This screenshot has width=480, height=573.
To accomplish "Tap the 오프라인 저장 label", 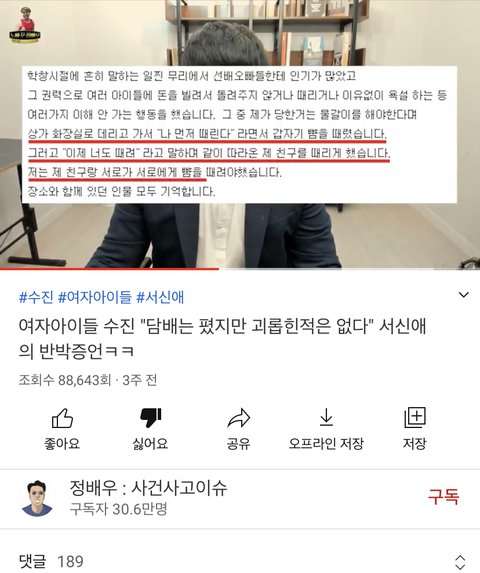I will click(326, 444).
